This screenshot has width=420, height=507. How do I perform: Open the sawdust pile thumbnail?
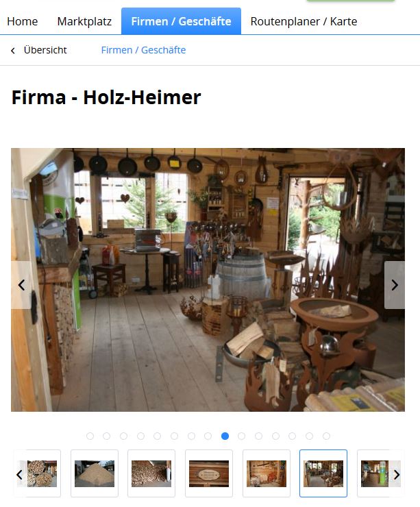(x=95, y=473)
